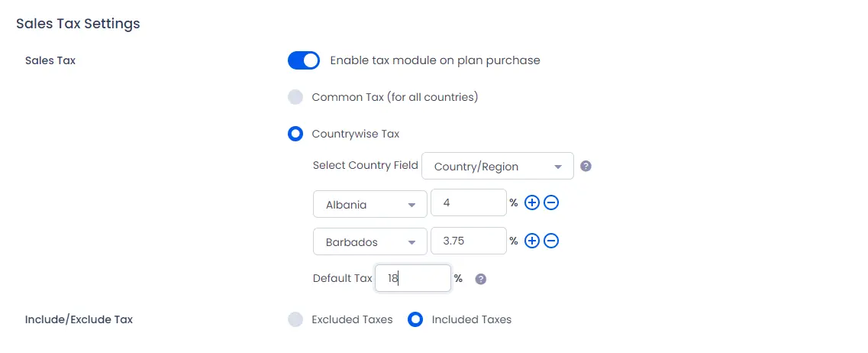The width and height of the screenshot is (868, 353).
Task: Remove the Albania tax row
Action: 551,203
